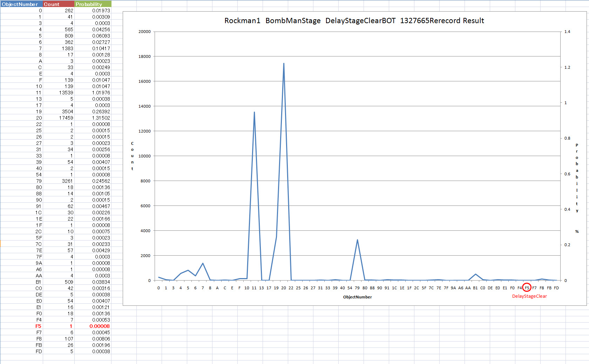
Task: Select the cell containing count 3261
Action: [x=58, y=181]
